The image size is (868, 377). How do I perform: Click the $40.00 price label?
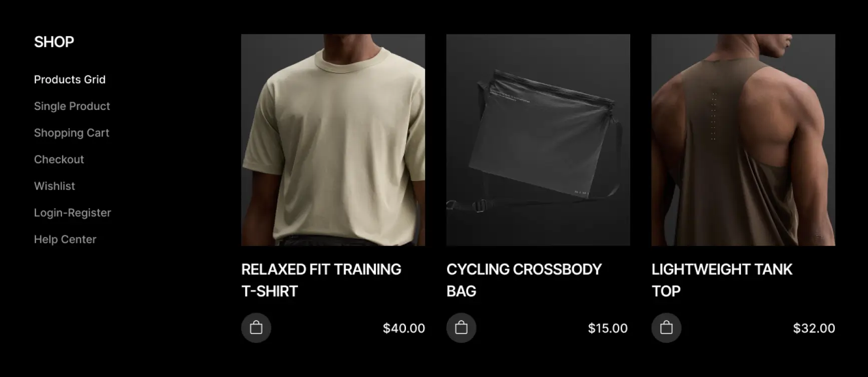[404, 328]
